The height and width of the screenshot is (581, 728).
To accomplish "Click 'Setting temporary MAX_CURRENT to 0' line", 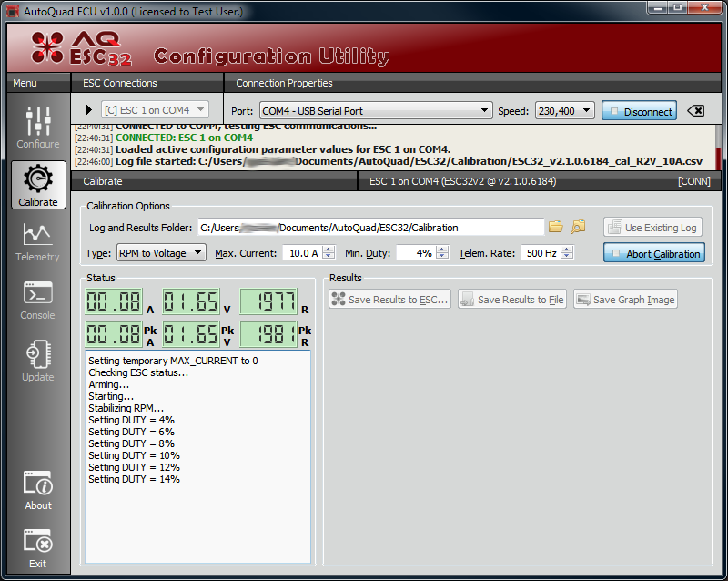I will (173, 361).
